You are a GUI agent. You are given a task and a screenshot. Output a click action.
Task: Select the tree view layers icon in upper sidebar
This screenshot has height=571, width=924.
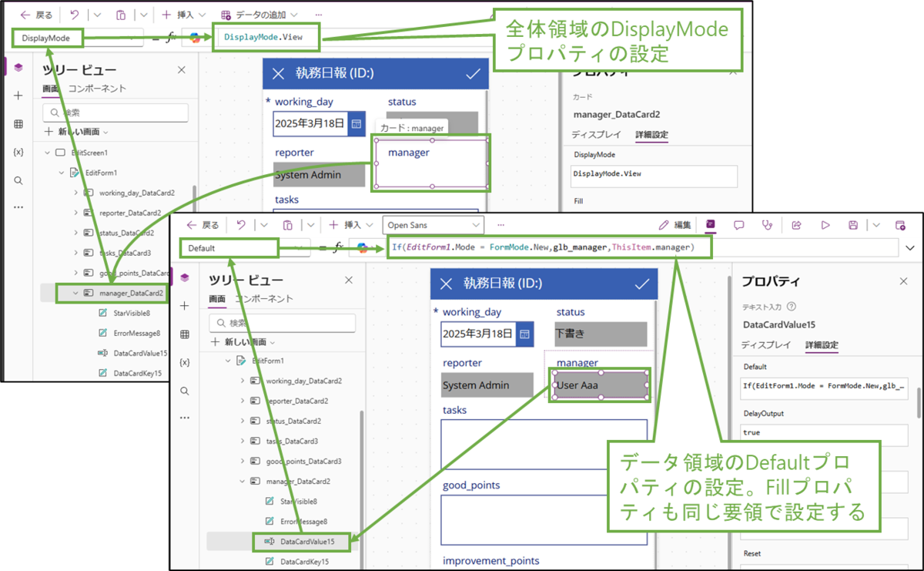tap(18, 68)
